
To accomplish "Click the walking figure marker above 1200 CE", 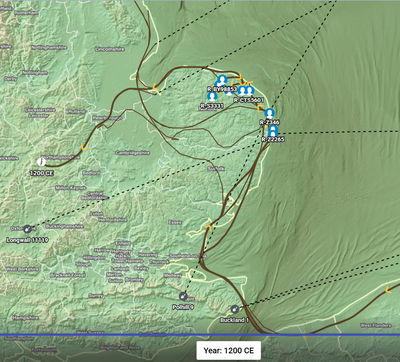I will [x=41, y=162].
